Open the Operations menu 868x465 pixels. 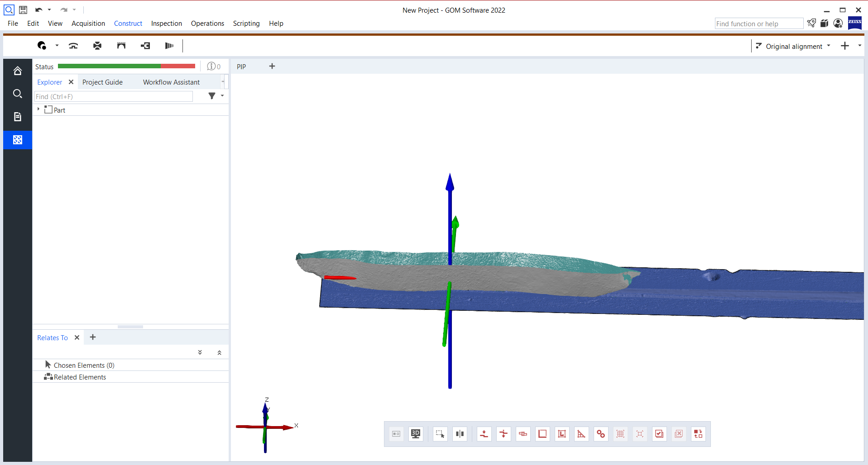tap(207, 24)
